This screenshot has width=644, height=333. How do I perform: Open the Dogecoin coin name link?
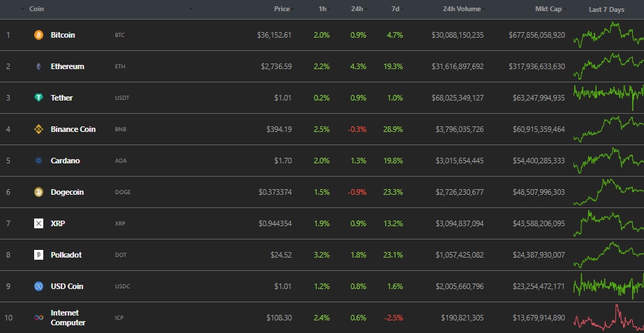point(67,192)
